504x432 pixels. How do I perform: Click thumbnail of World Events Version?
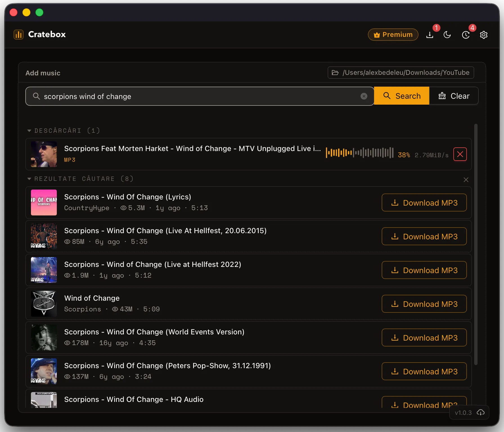(44, 337)
